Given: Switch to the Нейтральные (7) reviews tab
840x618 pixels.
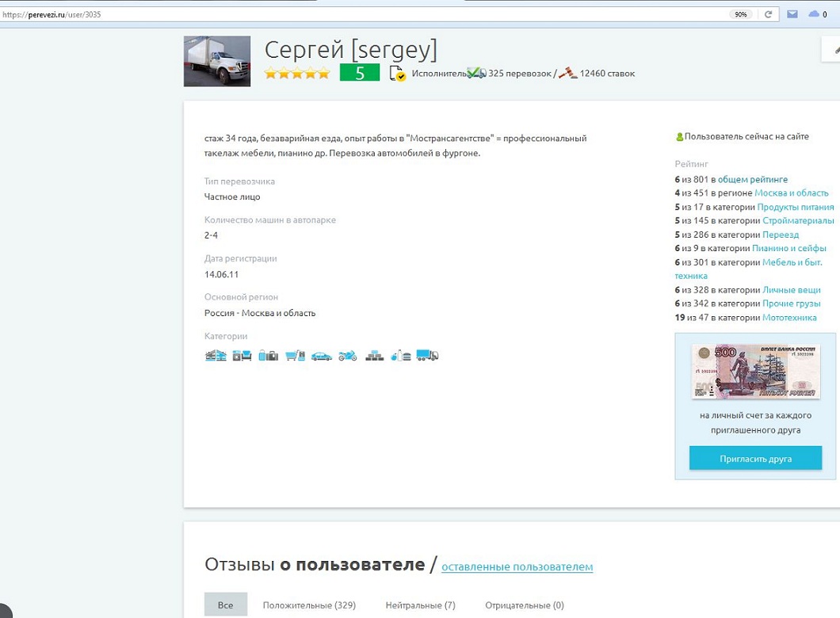Looking at the screenshot, I should click(x=420, y=605).
